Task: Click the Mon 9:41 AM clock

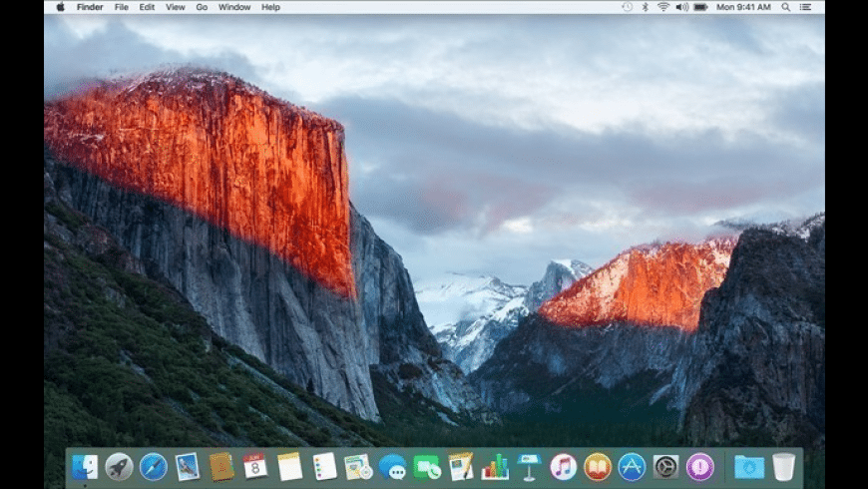Action: click(743, 7)
